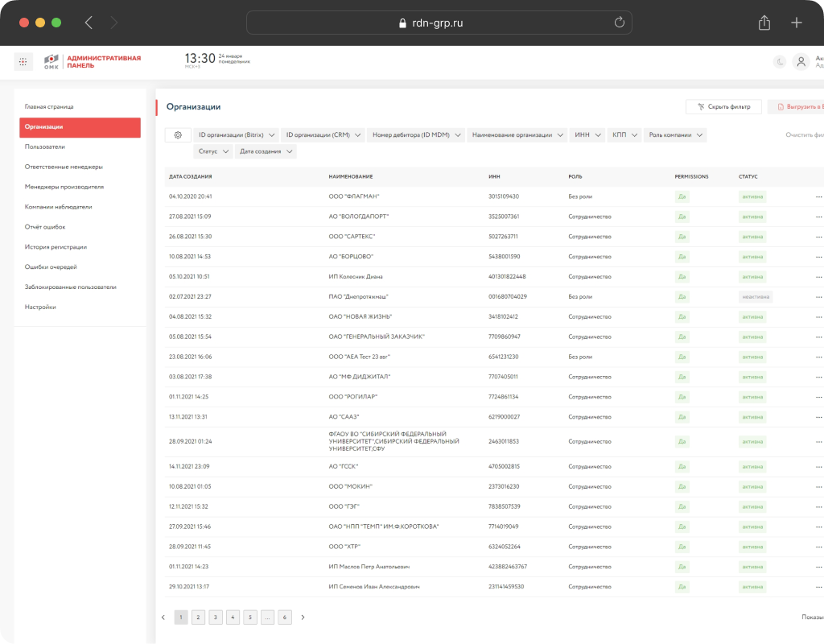This screenshot has width=824, height=644.
Task: Expand Номер дебитора (ID MDM) filter
Action: (x=416, y=135)
